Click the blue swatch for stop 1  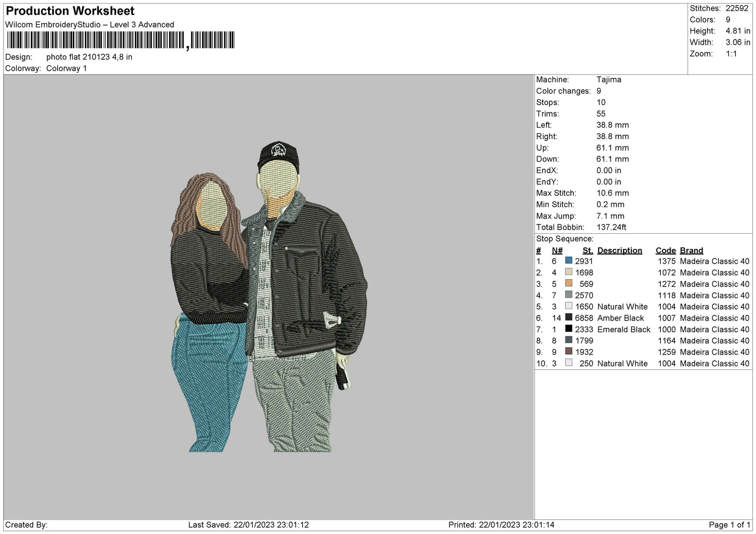(569, 260)
